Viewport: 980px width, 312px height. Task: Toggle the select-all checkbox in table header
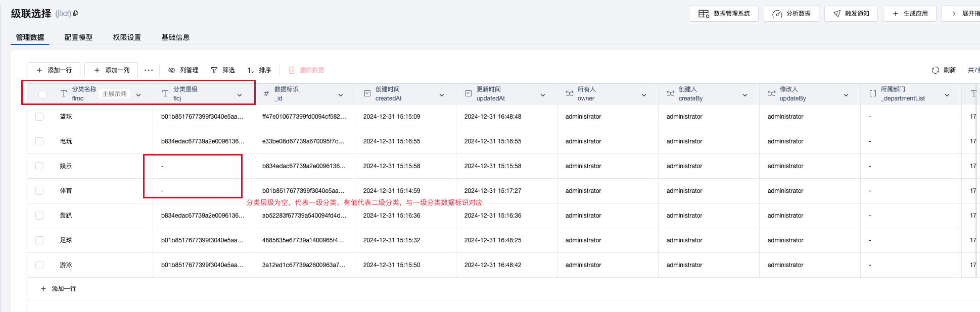[42, 94]
